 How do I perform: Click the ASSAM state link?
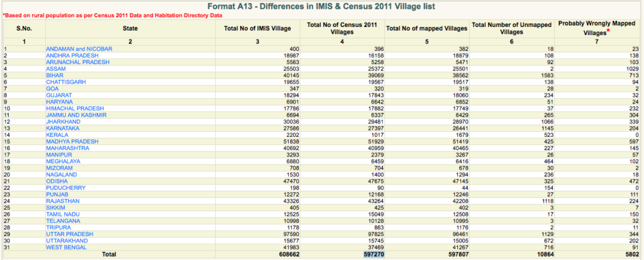point(56,69)
